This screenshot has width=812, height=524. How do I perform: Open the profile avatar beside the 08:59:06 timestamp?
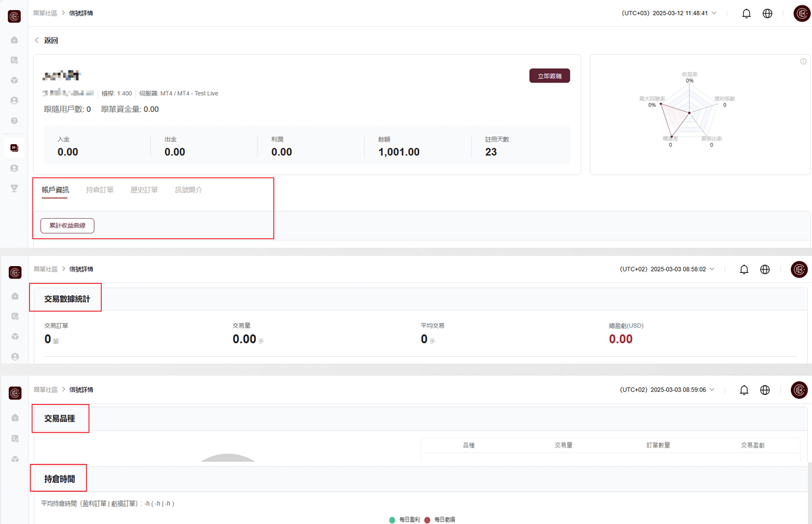pyautogui.click(x=799, y=390)
